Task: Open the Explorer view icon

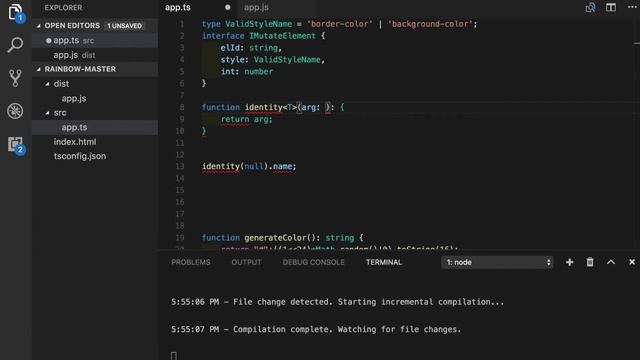Action: pyautogui.click(x=16, y=12)
